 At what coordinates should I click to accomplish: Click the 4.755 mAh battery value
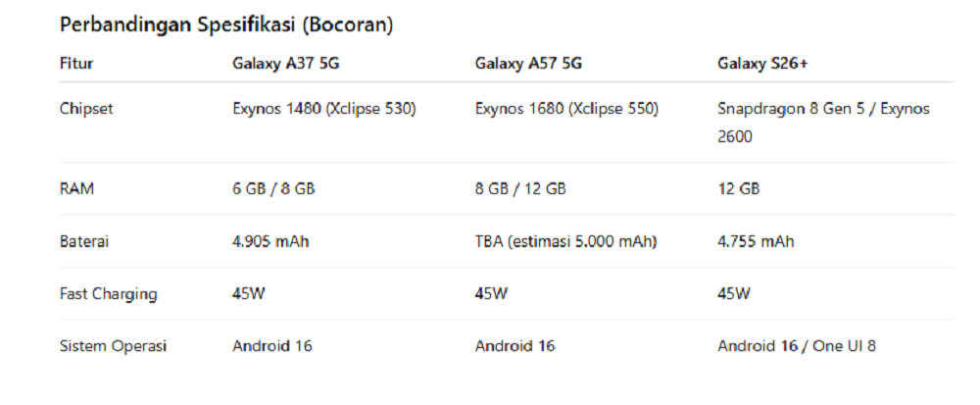point(756,241)
